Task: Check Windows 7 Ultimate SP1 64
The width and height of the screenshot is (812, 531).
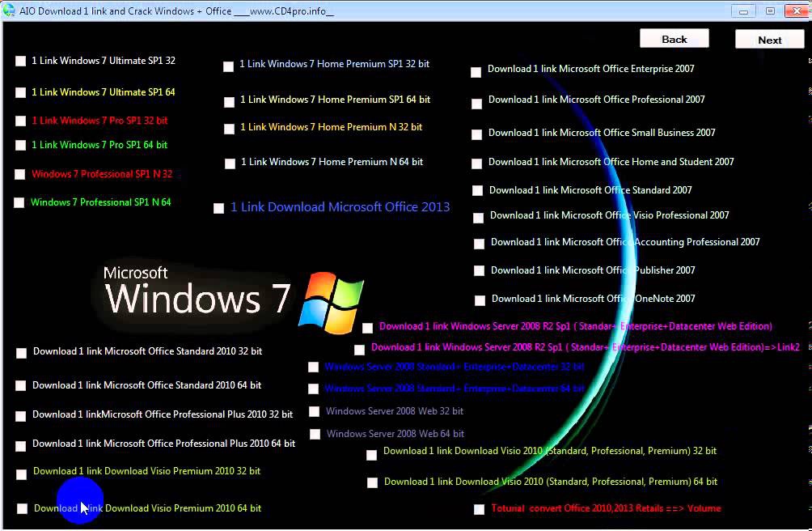Action: pyautogui.click(x=20, y=92)
